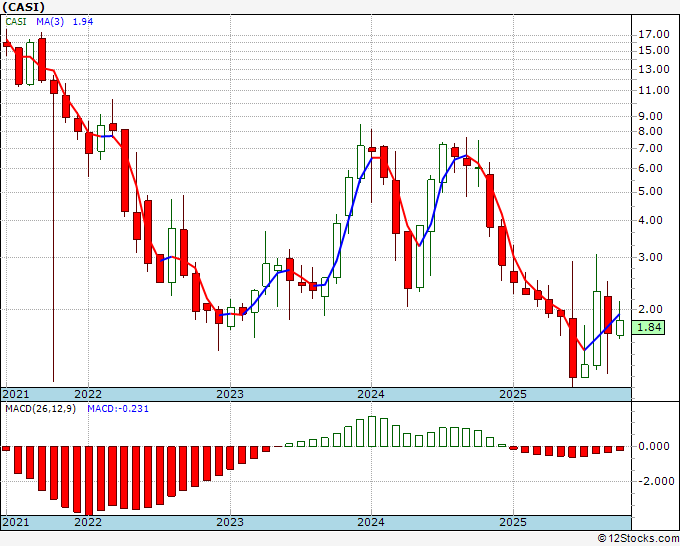Click the (CASI) chart title
This screenshot has width=680, height=546.
23,7
